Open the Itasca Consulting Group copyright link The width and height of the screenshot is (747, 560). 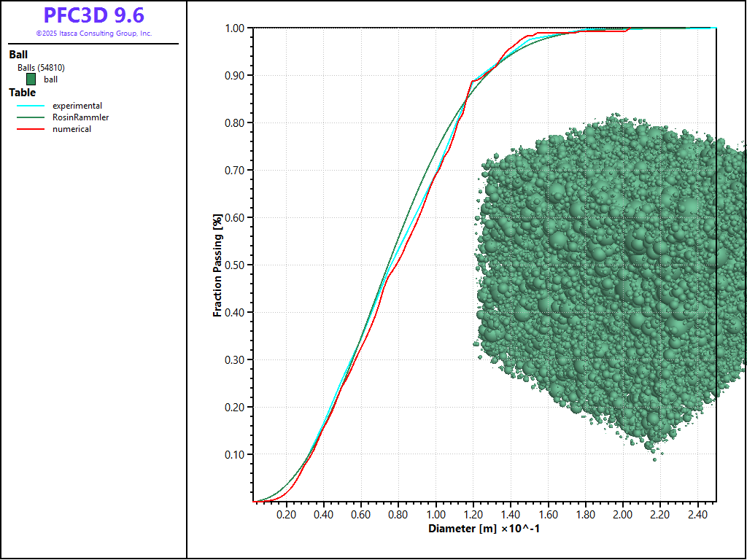[x=93, y=34]
